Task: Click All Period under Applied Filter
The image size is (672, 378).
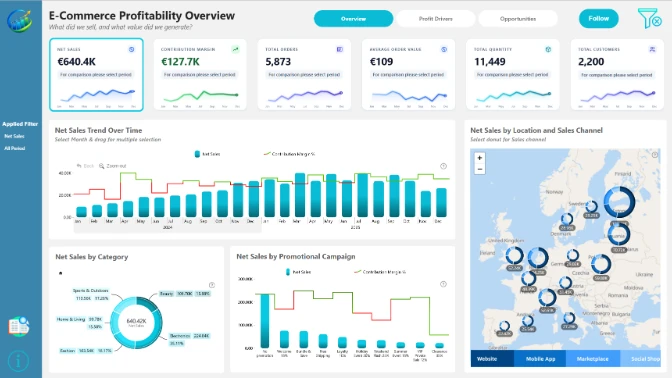Action: [15, 148]
